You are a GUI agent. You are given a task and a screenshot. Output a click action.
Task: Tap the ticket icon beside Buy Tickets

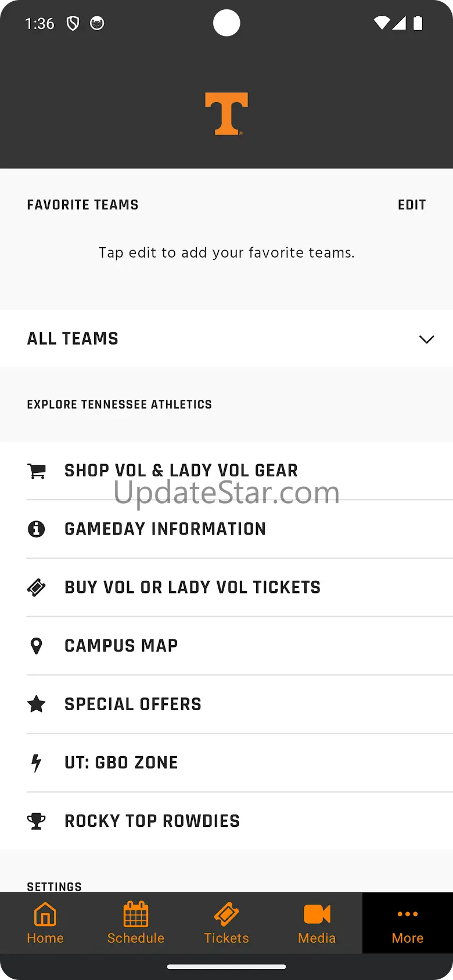point(37,587)
